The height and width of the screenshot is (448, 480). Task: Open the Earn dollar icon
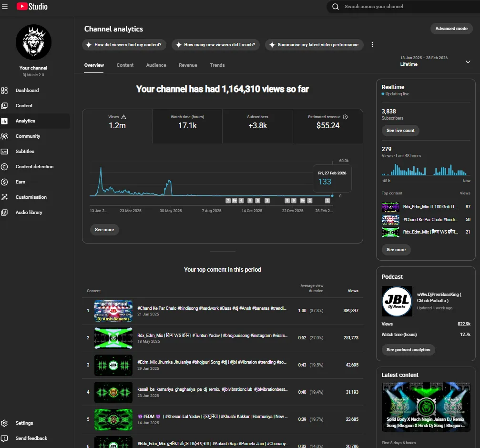coord(4,182)
